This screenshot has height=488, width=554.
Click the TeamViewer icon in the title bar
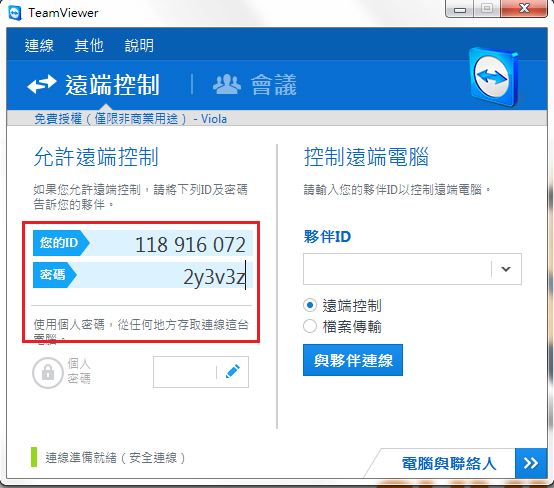tap(15, 13)
